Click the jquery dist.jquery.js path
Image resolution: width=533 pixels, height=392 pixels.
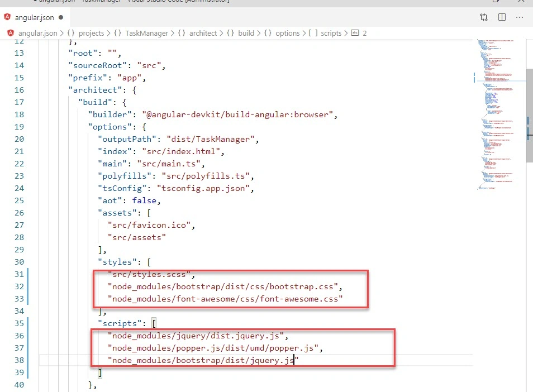tap(196, 336)
